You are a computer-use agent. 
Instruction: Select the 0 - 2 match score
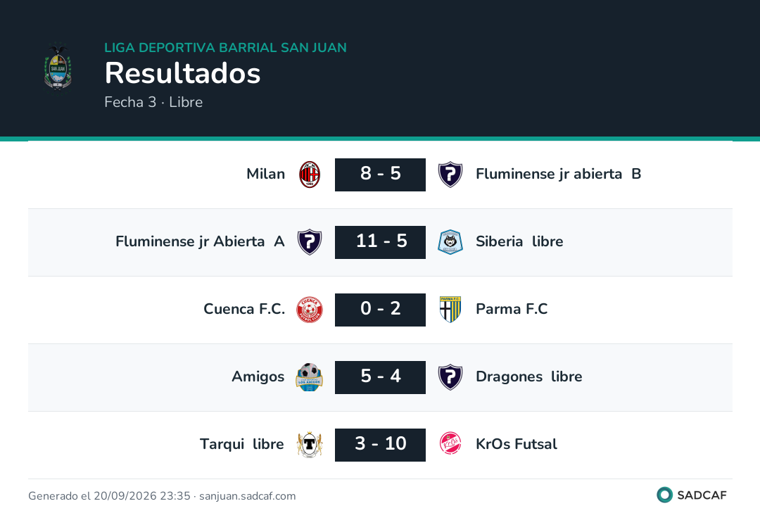(x=380, y=310)
